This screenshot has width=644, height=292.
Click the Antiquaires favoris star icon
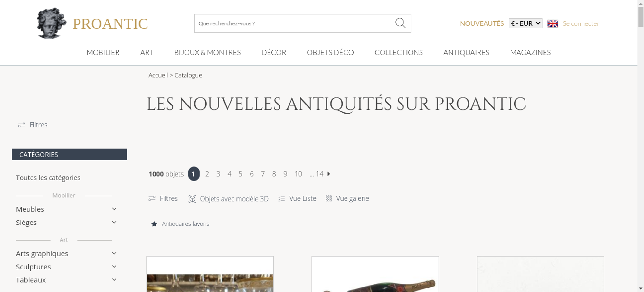(154, 224)
